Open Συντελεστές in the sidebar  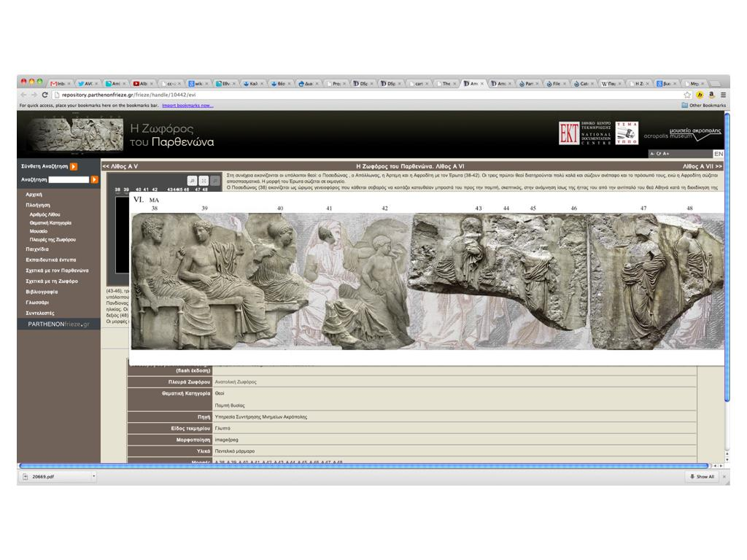[40, 313]
